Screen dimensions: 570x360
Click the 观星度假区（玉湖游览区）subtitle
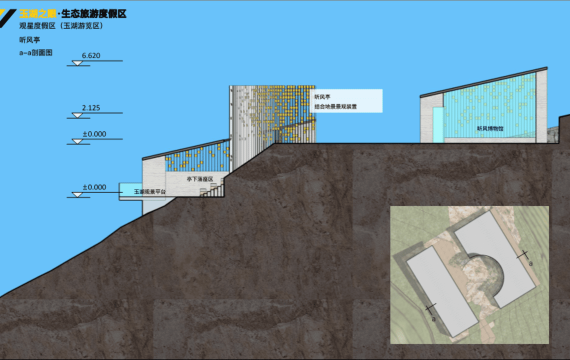61,26
